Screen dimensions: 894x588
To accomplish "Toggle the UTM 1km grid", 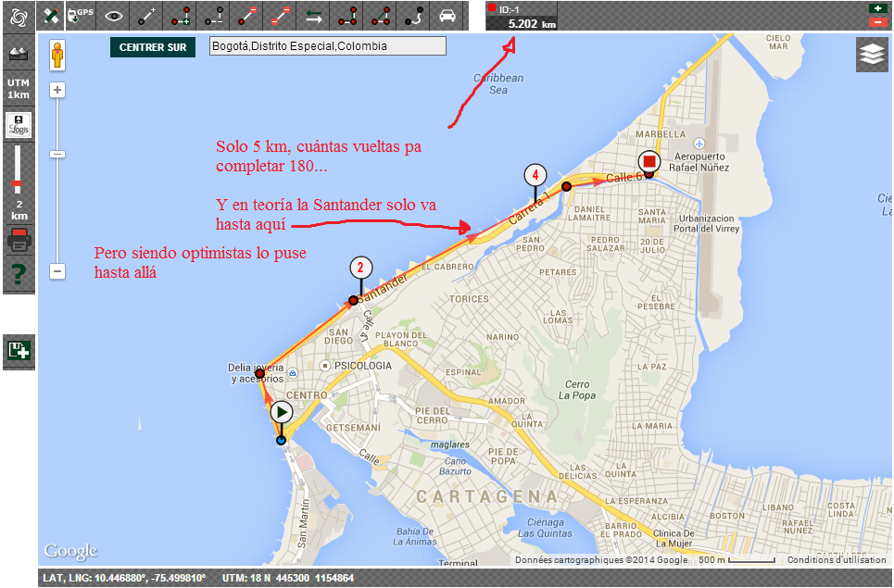I will pos(19,89).
